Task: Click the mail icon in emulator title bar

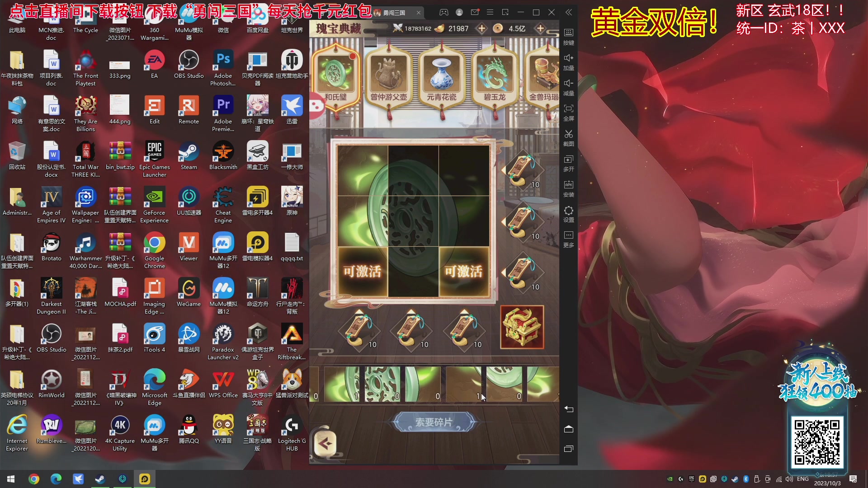Action: coord(475,13)
